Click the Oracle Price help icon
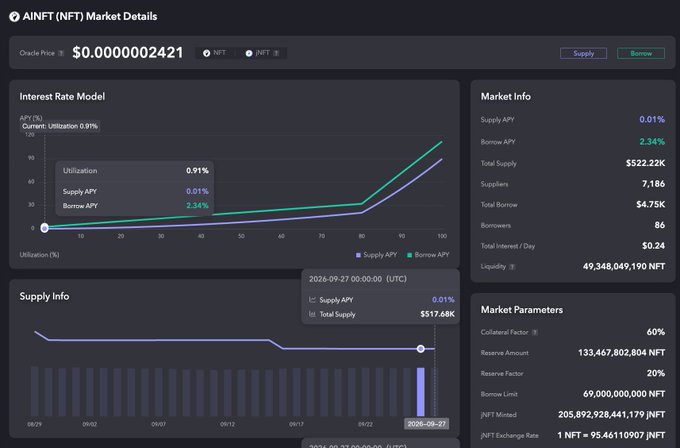This screenshot has width=680, height=448. pyautogui.click(x=61, y=53)
